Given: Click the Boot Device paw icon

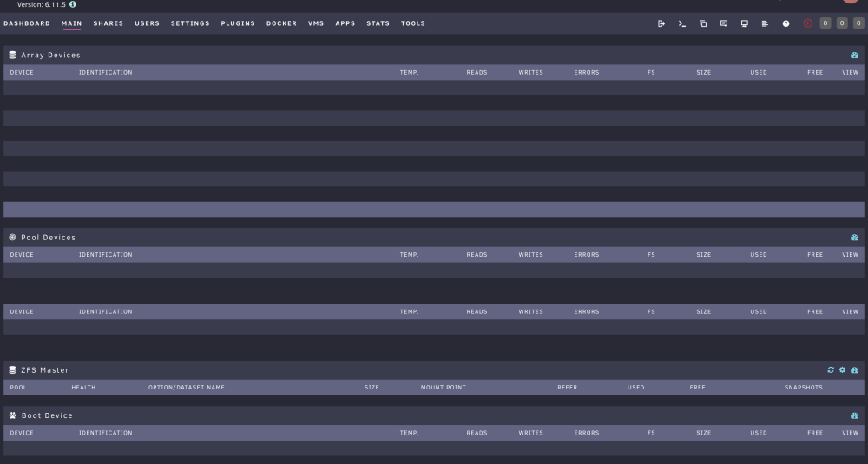Looking at the screenshot, I should (x=13, y=415).
